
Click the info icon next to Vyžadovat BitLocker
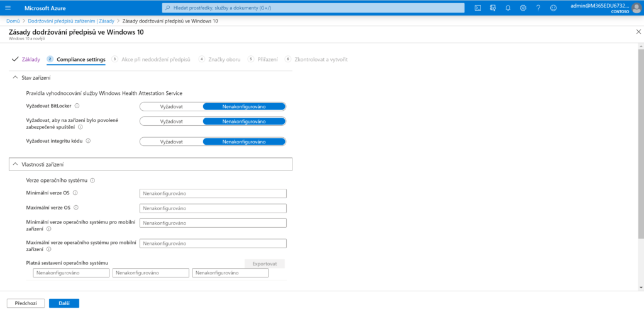(77, 106)
